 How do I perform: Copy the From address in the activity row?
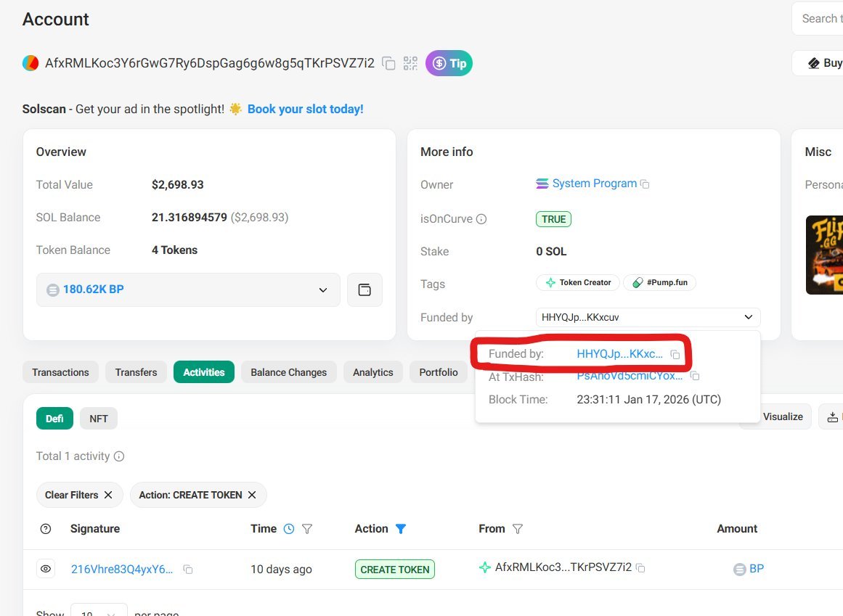tap(640, 568)
